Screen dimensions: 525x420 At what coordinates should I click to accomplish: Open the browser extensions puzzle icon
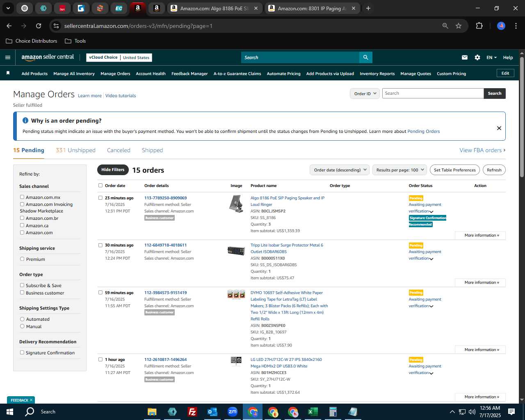(479, 26)
